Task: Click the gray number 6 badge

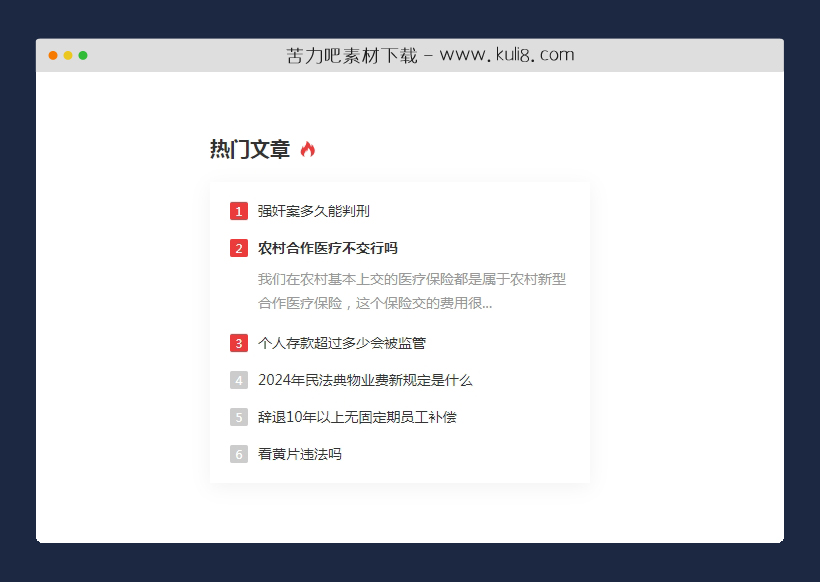Action: (238, 454)
